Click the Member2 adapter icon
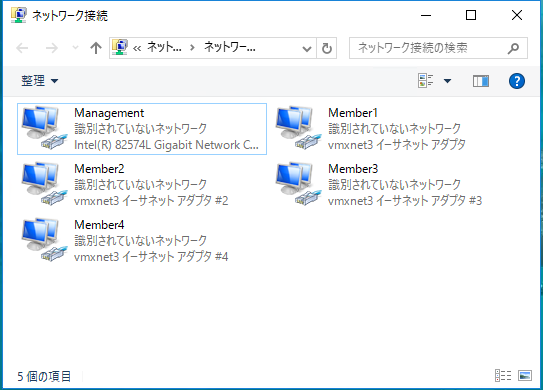The width and height of the screenshot is (543, 390). (x=44, y=184)
